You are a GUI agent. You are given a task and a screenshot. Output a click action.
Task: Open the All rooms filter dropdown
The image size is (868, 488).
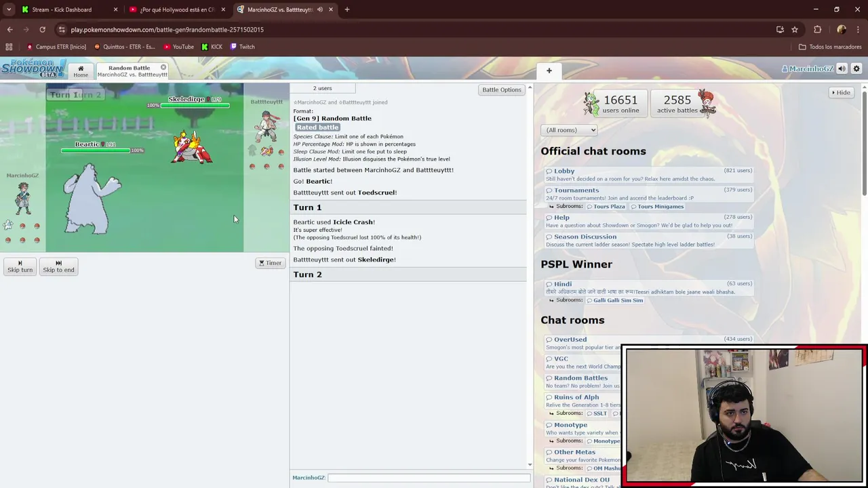point(569,130)
